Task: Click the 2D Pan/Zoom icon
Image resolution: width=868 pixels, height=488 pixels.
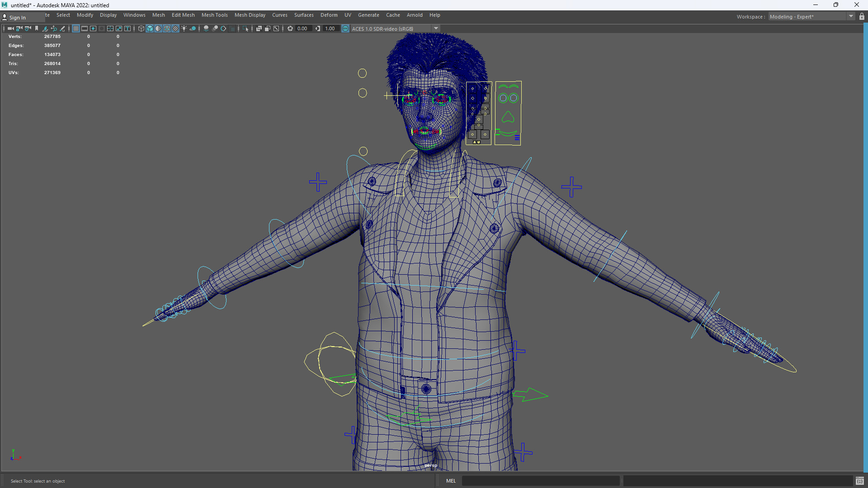Action: point(54,28)
